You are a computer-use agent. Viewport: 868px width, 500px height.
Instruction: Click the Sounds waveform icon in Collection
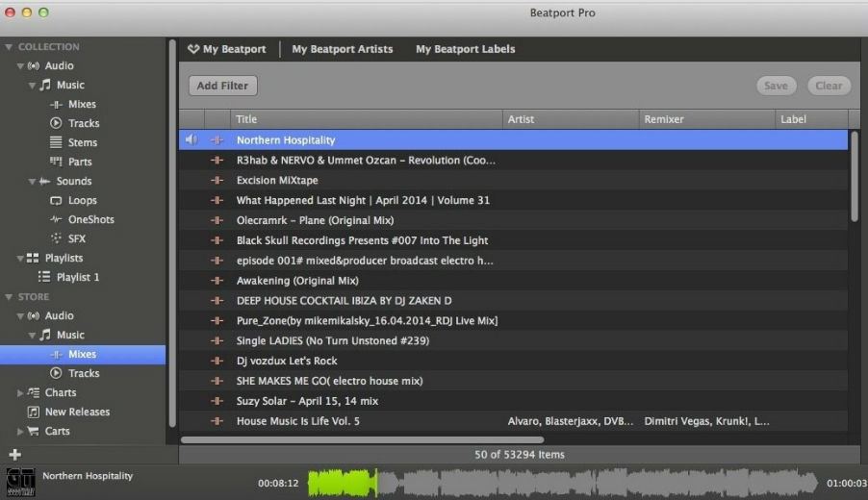tap(45, 181)
